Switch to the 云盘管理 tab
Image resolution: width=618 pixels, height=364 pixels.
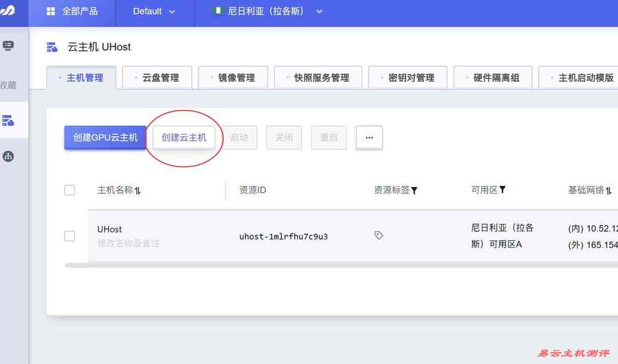(157, 78)
